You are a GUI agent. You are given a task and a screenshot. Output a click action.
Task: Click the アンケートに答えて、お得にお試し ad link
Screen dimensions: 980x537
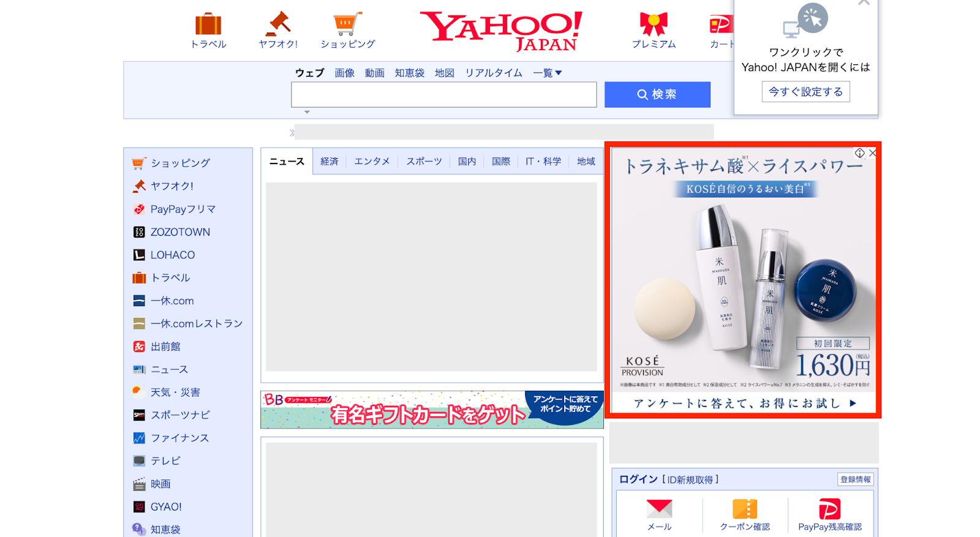(x=745, y=403)
